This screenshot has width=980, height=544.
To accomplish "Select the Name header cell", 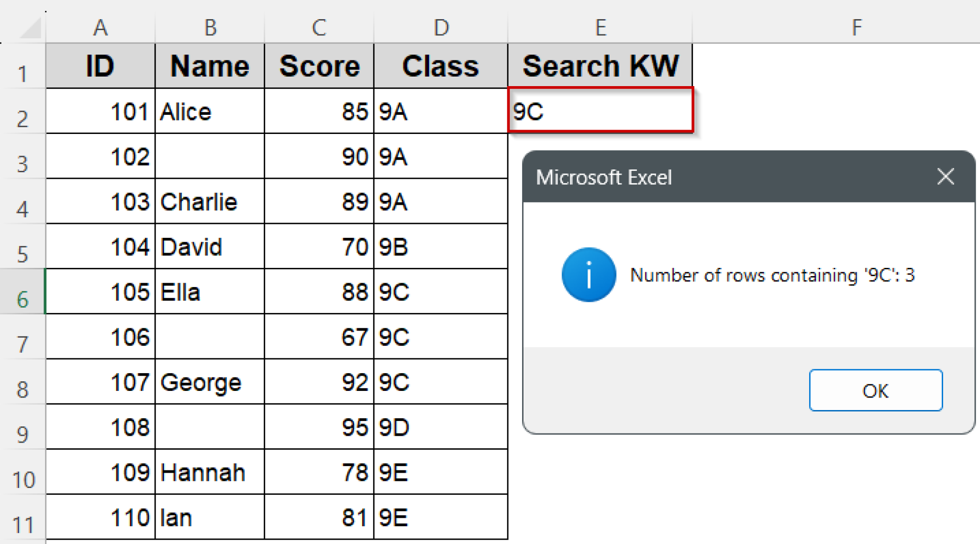I will point(209,66).
